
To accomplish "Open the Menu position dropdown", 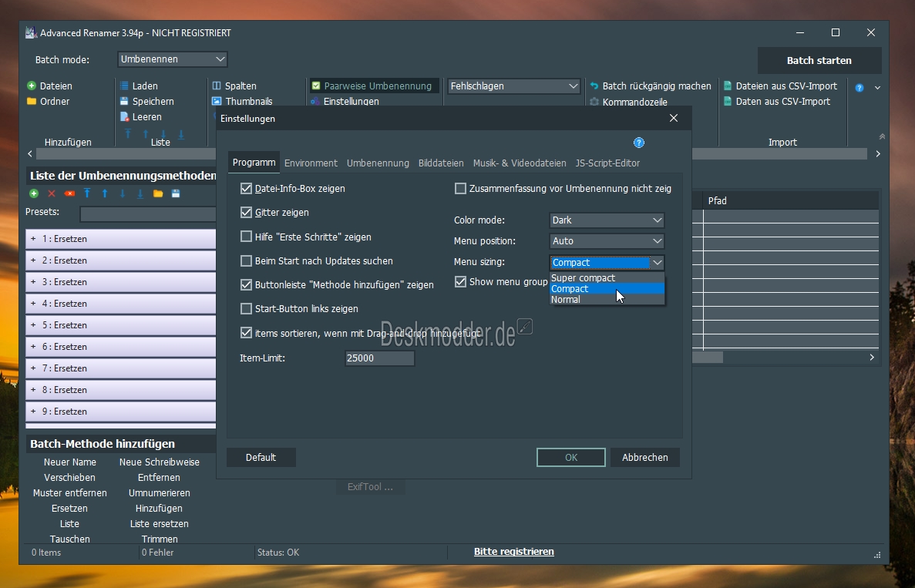I will tap(607, 241).
